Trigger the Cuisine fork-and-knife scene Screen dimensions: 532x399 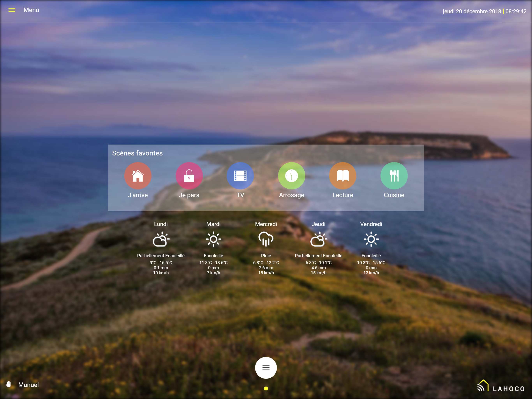pyautogui.click(x=394, y=176)
